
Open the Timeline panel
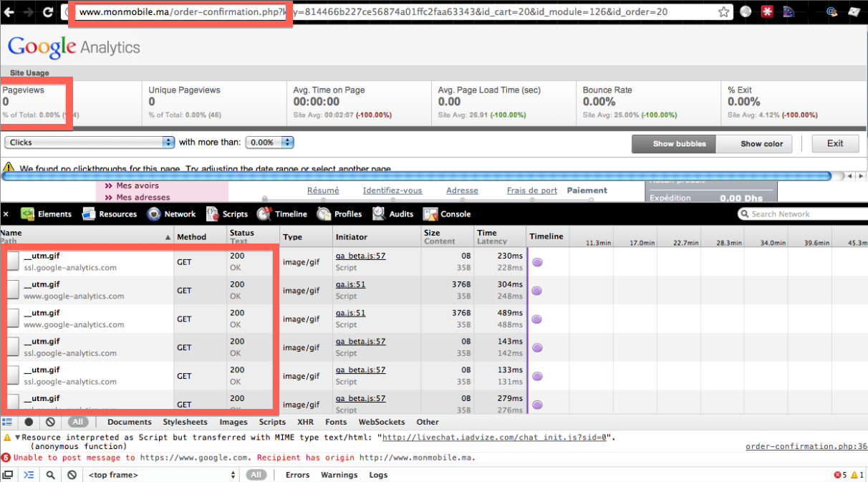pyautogui.click(x=282, y=214)
